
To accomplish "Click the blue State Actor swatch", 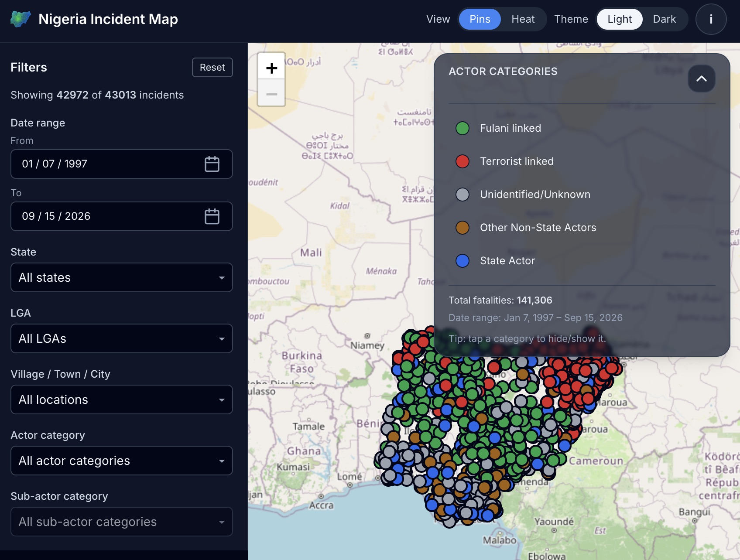I will [462, 261].
